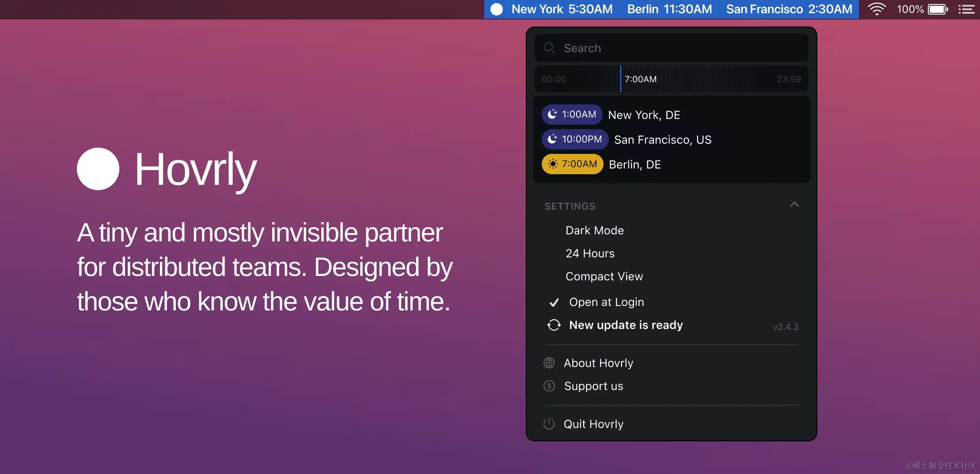Click the battery indicator icon
The height and width of the screenshot is (474, 980).
(x=938, y=9)
